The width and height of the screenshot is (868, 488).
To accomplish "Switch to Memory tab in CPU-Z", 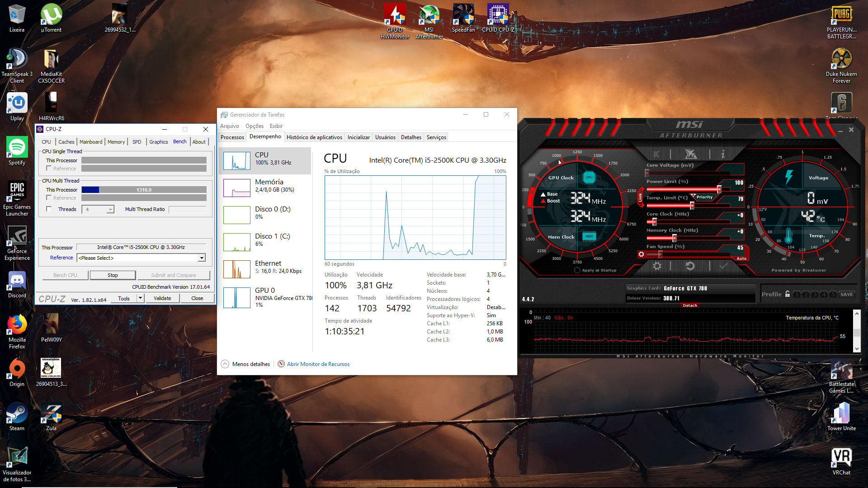I will (x=116, y=142).
